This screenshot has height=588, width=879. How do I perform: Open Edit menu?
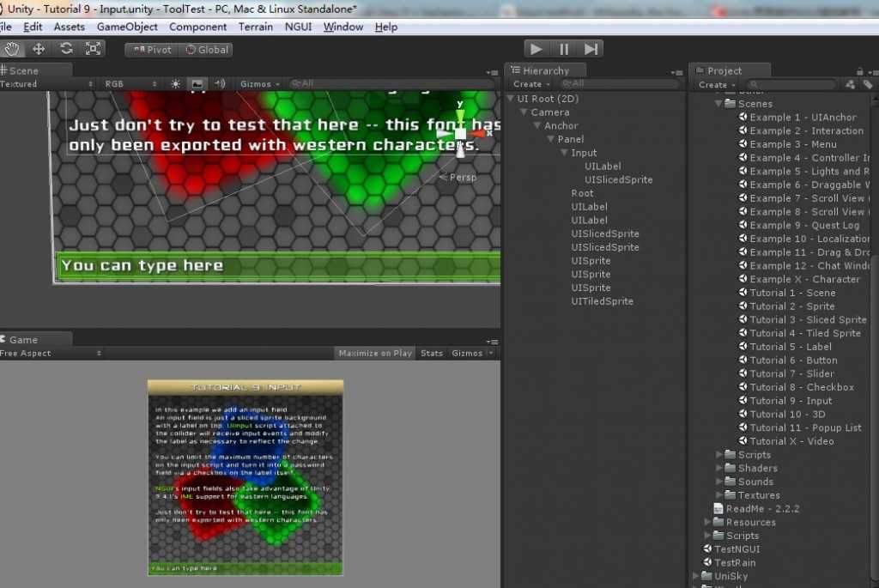point(33,27)
